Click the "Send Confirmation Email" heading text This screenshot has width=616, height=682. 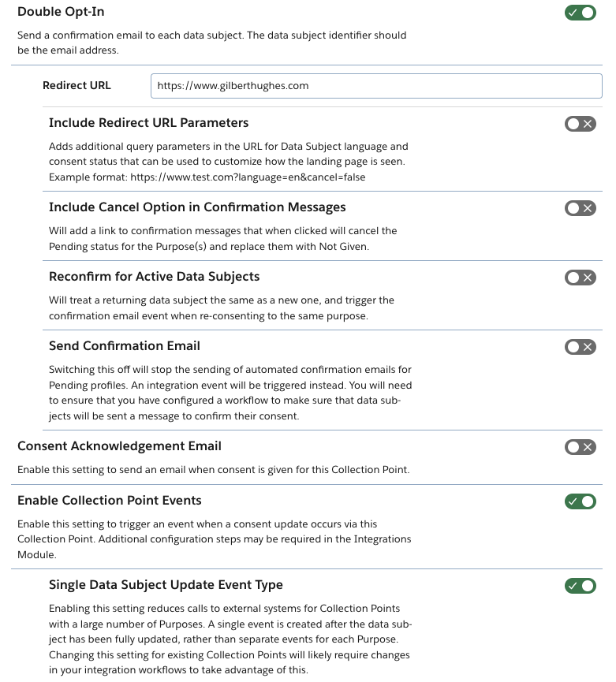(x=124, y=346)
